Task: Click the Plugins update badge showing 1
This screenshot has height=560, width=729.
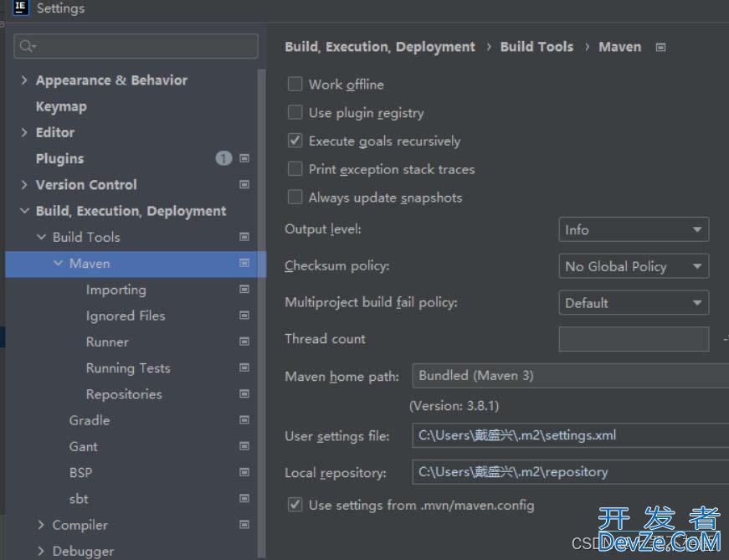Action: [223, 158]
